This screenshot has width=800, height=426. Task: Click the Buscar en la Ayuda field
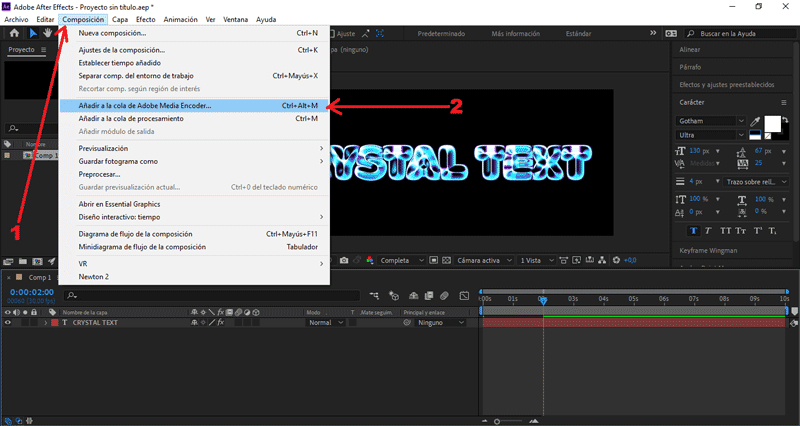pos(739,34)
